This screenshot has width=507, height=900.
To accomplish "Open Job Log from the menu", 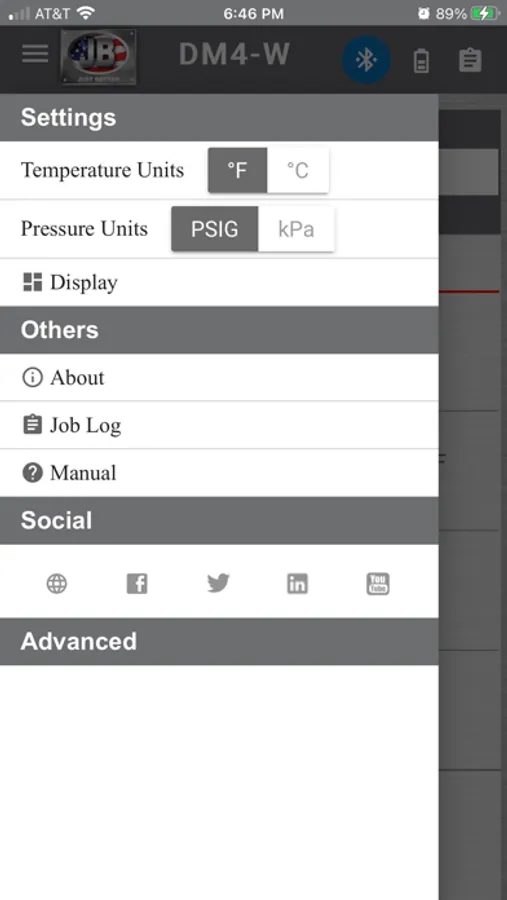I will coord(219,425).
